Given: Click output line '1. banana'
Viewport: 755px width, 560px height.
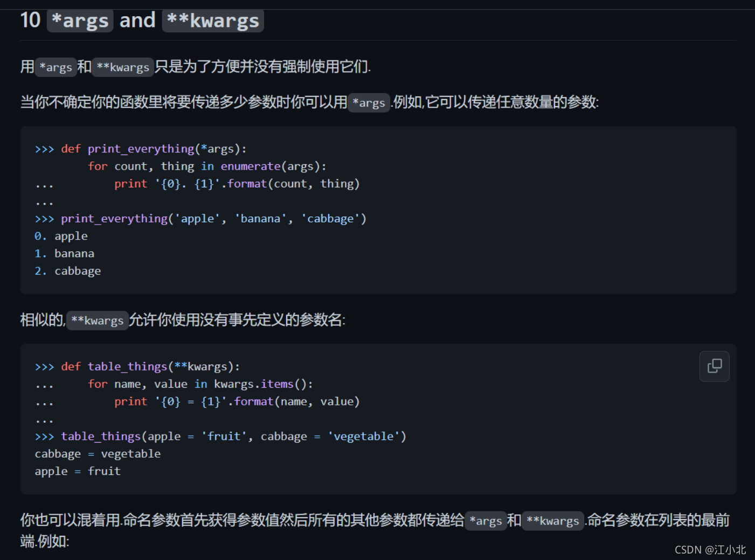Looking at the screenshot, I should (x=64, y=254).
